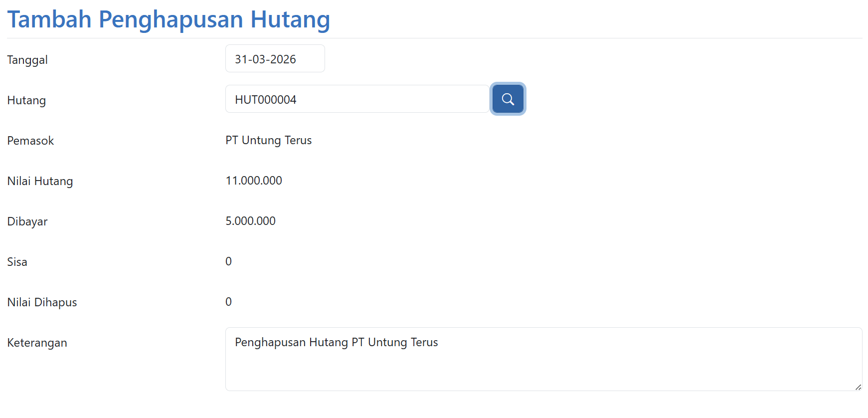This screenshot has width=868, height=418.
Task: Click the Nilai Hutang value 11.000.000
Action: pyautogui.click(x=254, y=181)
